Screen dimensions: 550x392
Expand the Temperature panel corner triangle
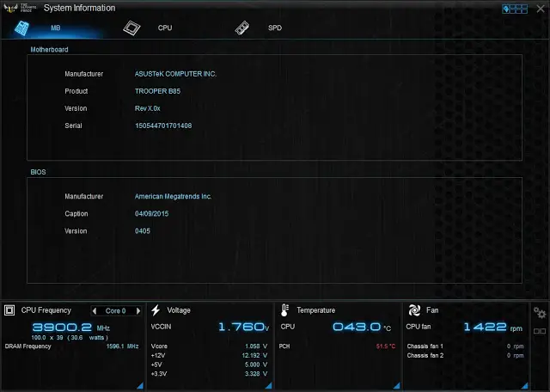[x=397, y=386]
